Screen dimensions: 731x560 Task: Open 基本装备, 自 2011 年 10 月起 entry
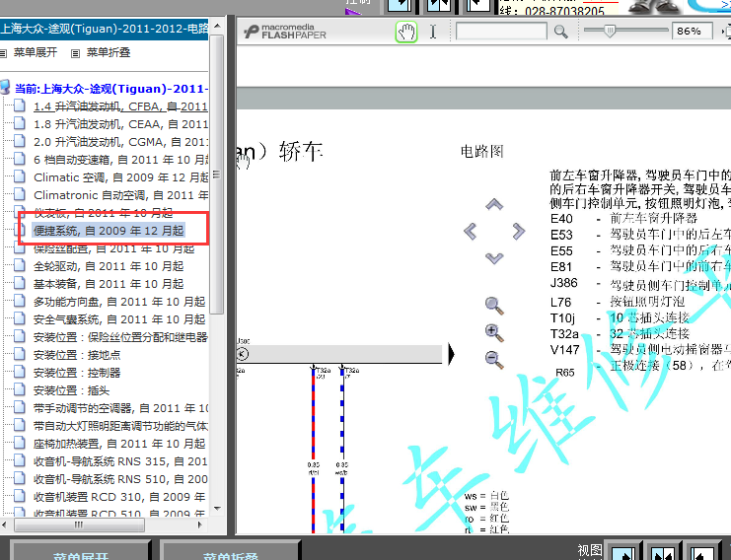coord(109,284)
